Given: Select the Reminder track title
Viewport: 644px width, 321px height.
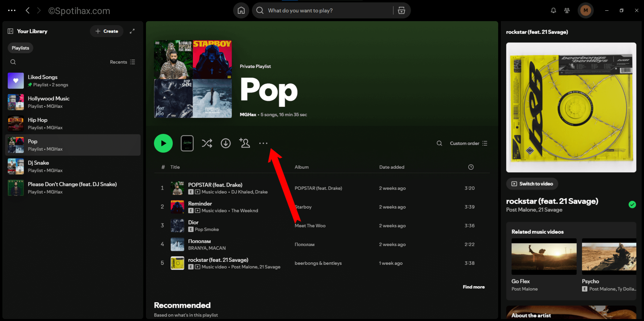Looking at the screenshot, I should (200, 203).
